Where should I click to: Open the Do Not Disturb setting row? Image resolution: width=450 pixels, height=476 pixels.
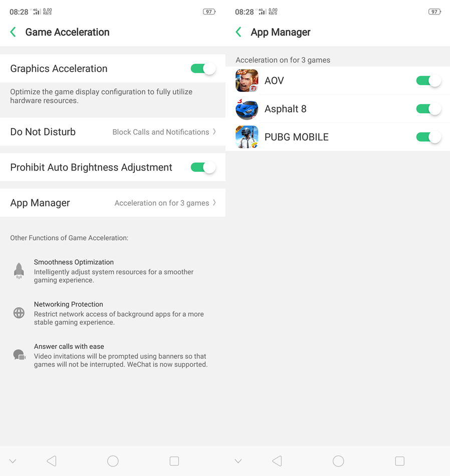(113, 132)
